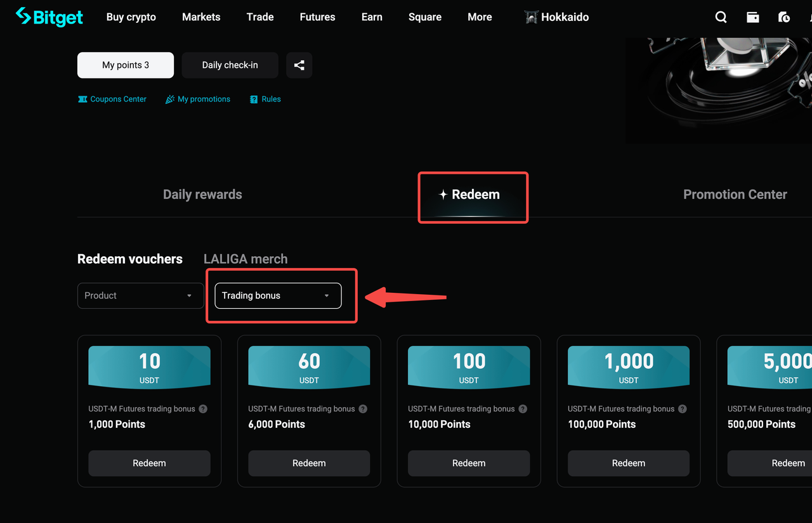Screen dimensions: 812x523
Task: Open the search icon
Action: (x=721, y=17)
